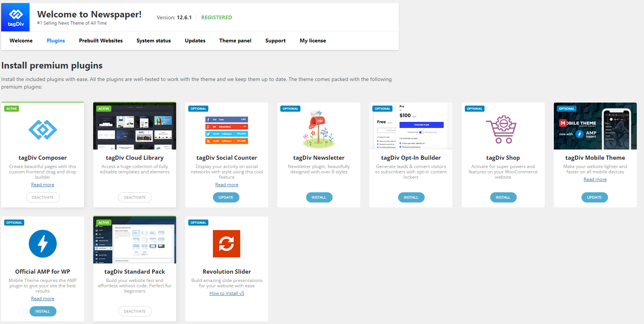Click the Welcome to Newspaper! heading

[x=89, y=14]
